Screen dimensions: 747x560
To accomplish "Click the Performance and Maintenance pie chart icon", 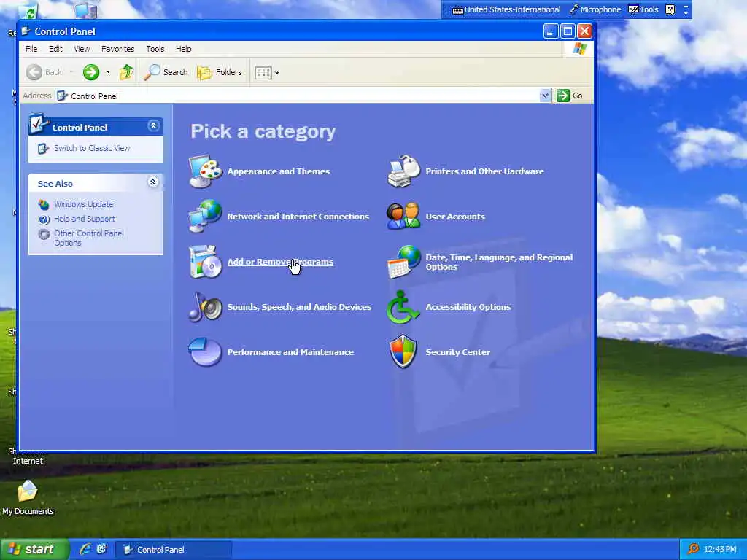I will (205, 352).
